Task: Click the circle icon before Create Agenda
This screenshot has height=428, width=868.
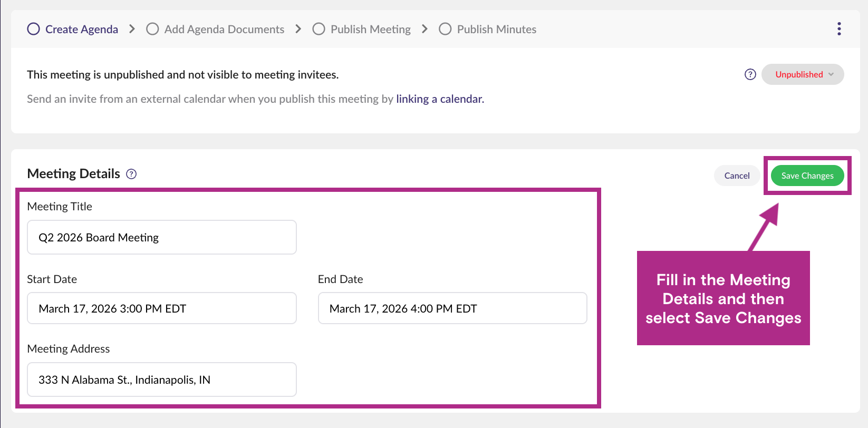Action: click(34, 29)
